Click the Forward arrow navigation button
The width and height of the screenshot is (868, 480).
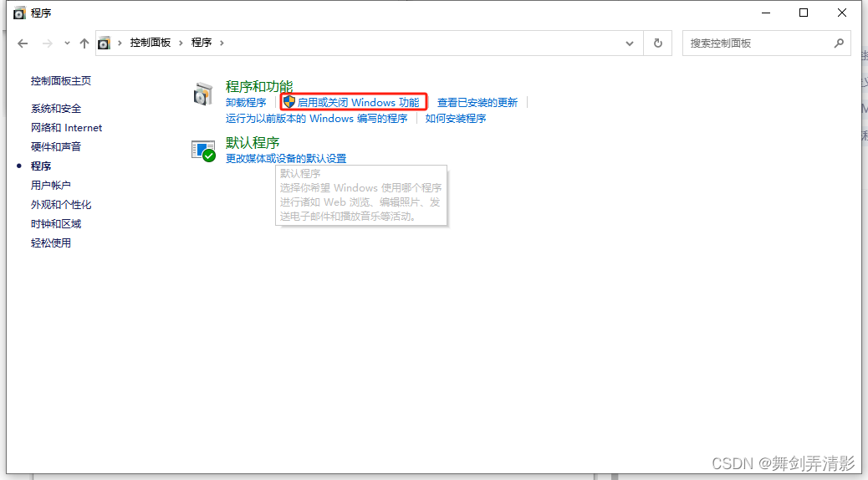48,43
